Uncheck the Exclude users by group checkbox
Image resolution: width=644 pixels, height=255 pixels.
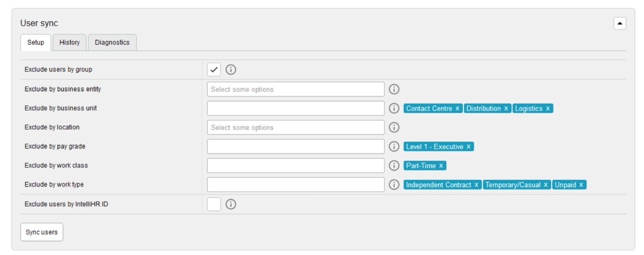point(214,70)
